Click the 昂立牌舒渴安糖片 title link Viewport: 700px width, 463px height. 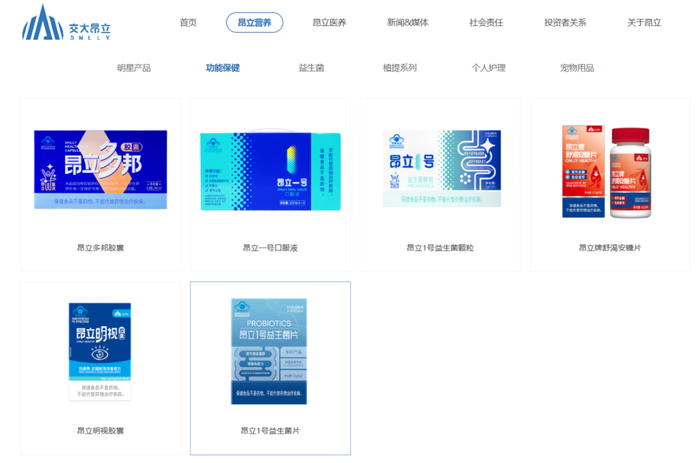click(610, 248)
